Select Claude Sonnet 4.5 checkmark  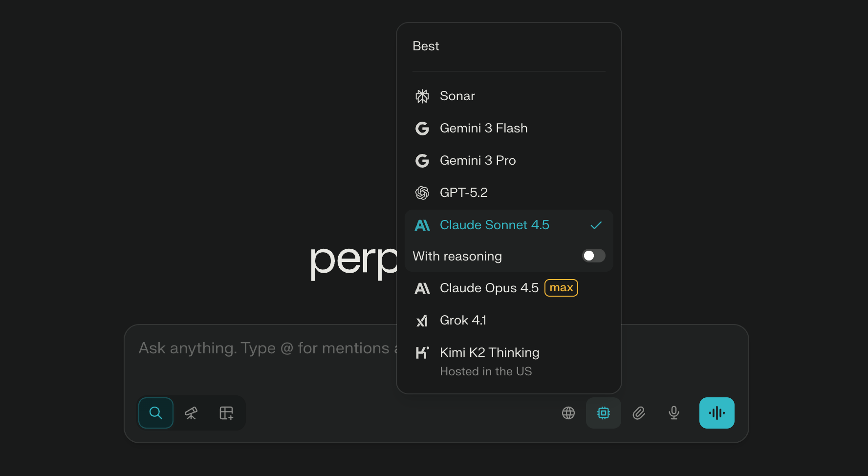click(596, 225)
